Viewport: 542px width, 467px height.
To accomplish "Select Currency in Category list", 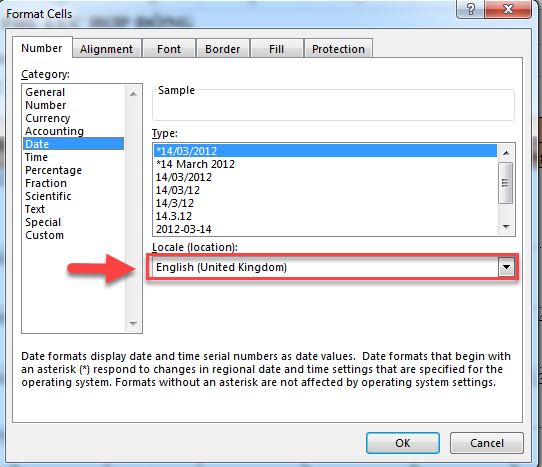I will pos(48,118).
